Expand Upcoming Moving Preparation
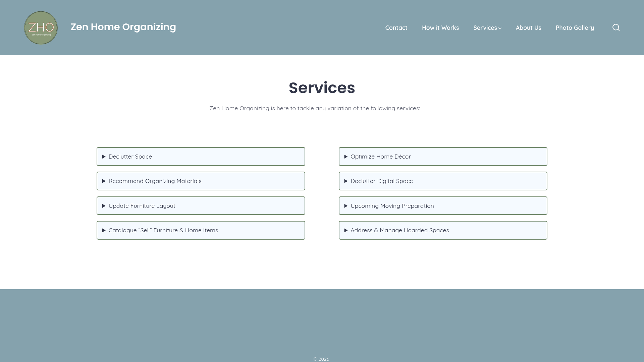644x362 pixels. pyautogui.click(x=443, y=206)
